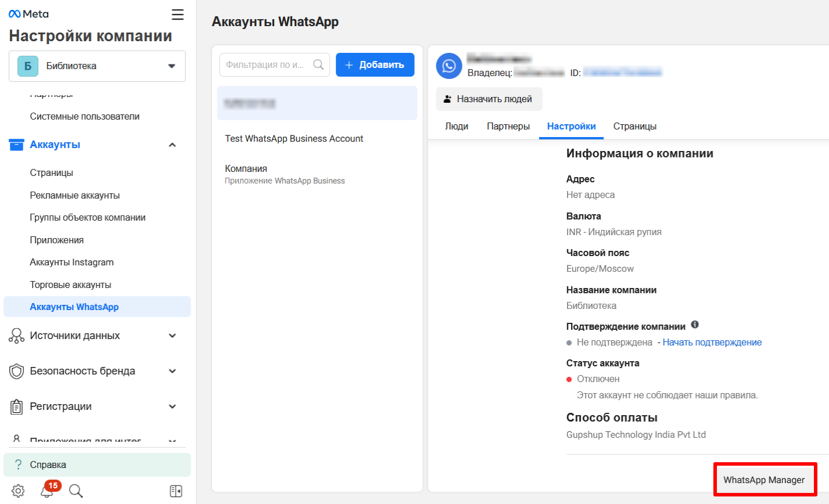Open WhatsApp Manager button
The image size is (829, 504).
[764, 480]
